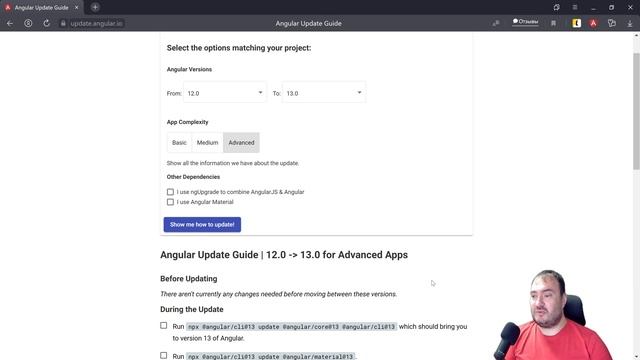Viewport: 640px width, 360px height.
Task: Click the page vertical scrollbar thumb
Action: (636, 110)
